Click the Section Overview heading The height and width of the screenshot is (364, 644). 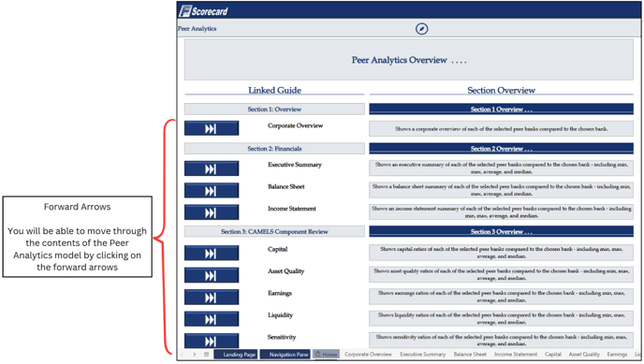[501, 90]
